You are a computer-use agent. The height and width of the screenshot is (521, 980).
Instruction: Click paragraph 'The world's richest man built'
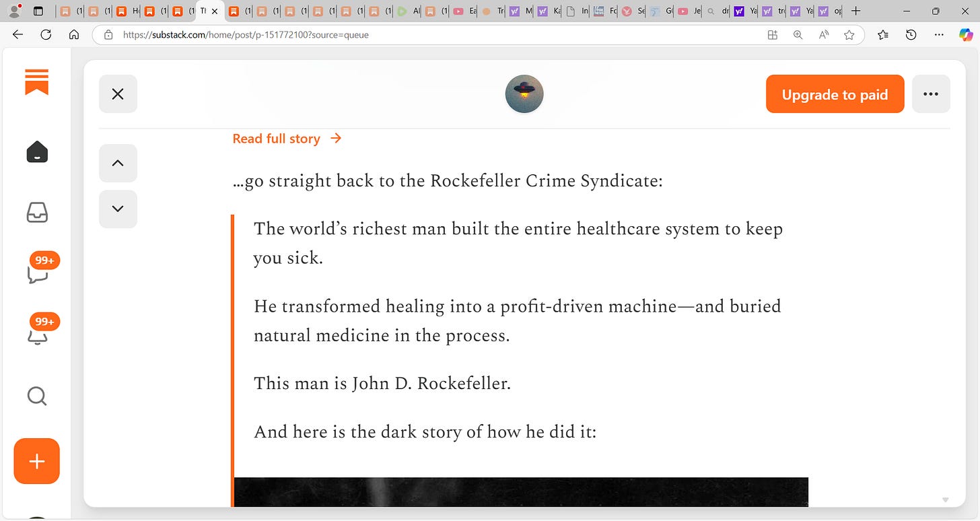pos(518,243)
